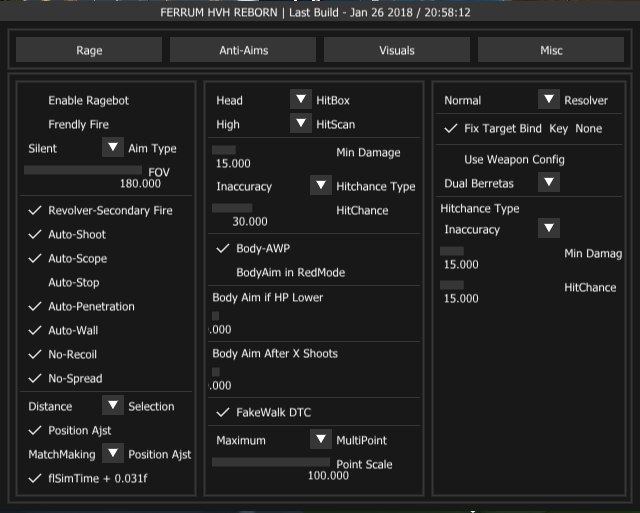Screen dimensions: 640x513
Task: Adjust weapon config HitChance 15.000 slider
Action: pyautogui.click(x=452, y=284)
